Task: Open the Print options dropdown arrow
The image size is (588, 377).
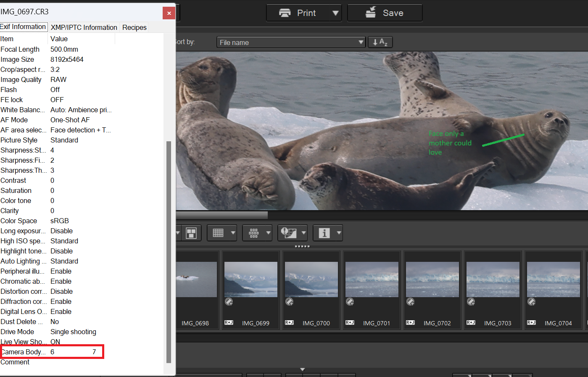Action: (x=335, y=13)
